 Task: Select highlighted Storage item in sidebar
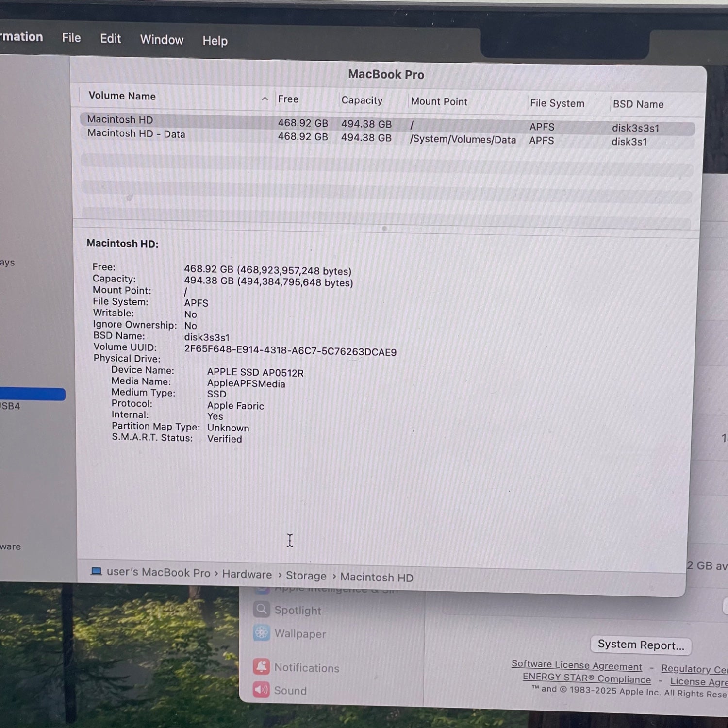click(32, 394)
